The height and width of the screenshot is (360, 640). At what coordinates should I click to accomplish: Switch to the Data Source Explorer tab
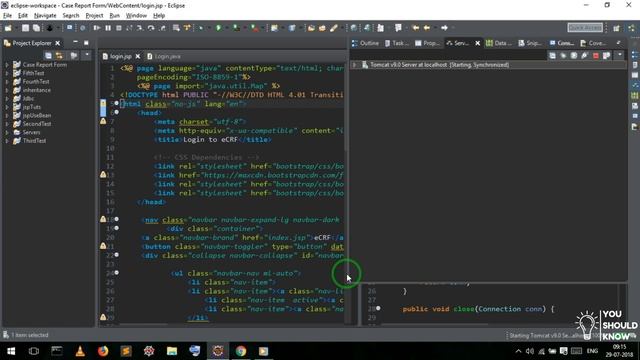pyautogui.click(x=499, y=43)
